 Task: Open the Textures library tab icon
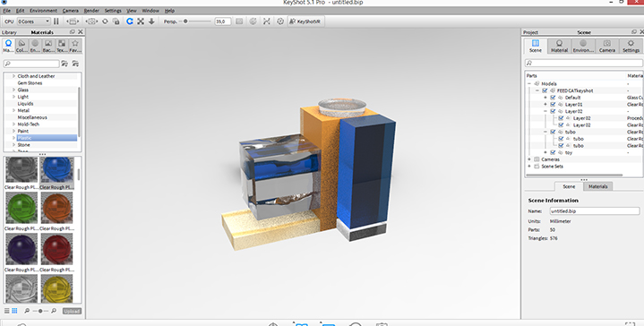(62, 46)
